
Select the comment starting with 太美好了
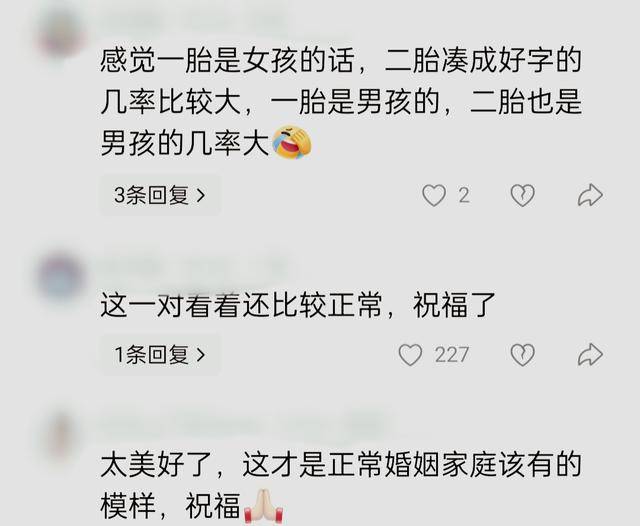point(341,486)
